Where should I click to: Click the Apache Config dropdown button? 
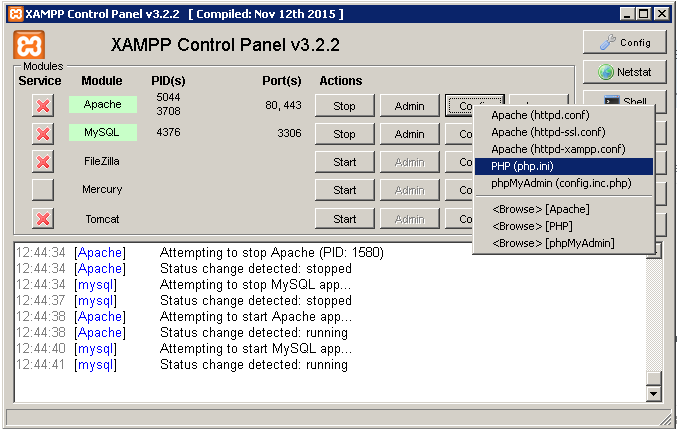(x=459, y=106)
